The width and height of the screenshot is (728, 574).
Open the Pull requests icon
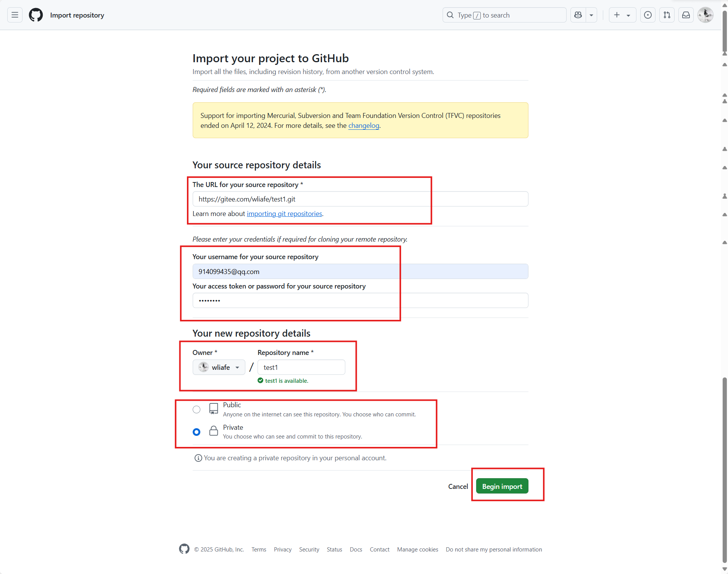pyautogui.click(x=667, y=15)
